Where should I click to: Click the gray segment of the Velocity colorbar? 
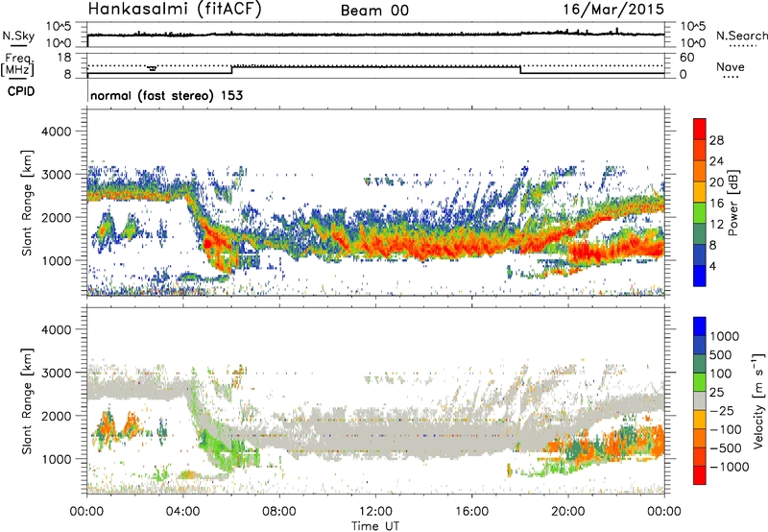[700, 401]
